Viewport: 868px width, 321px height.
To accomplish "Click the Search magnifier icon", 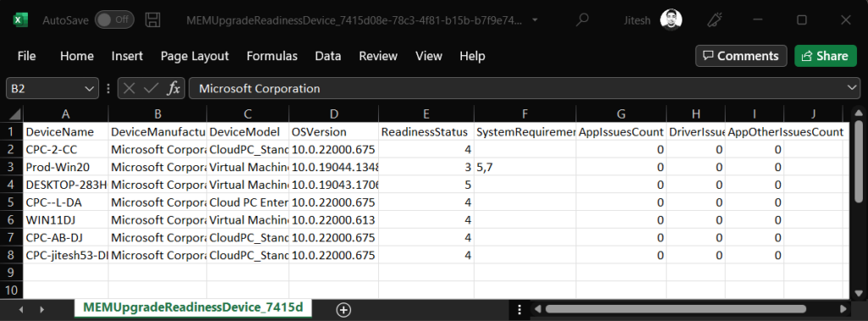I will (x=581, y=20).
